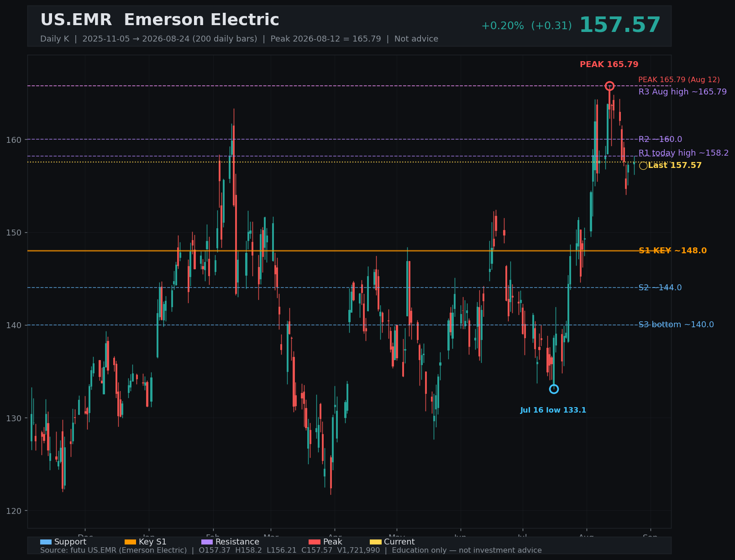The width and height of the screenshot is (735, 560).
Task: Click the Peak red legend swatch
Action: click(315, 542)
